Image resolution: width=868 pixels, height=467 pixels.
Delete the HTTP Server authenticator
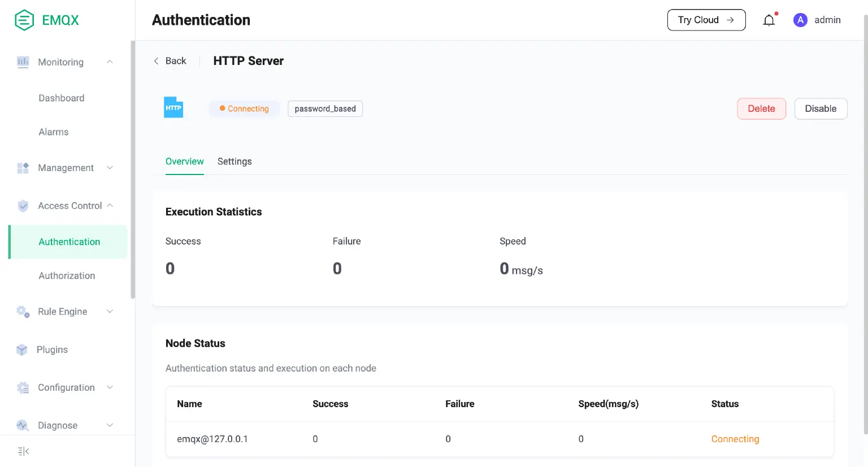[x=761, y=108]
